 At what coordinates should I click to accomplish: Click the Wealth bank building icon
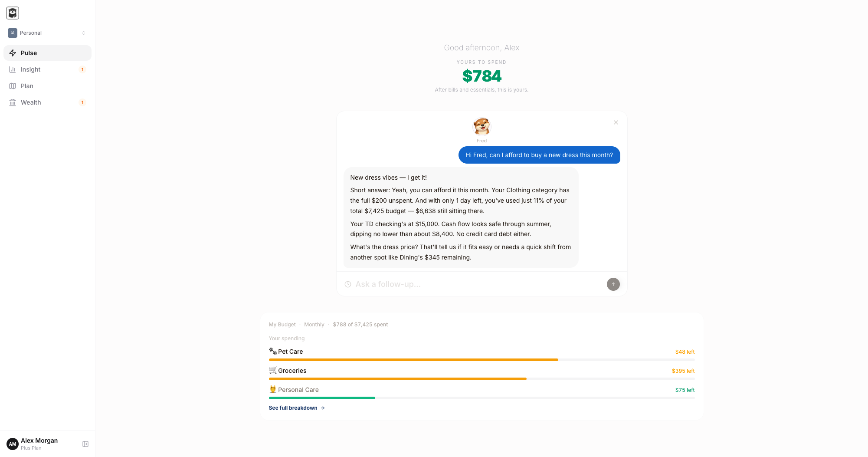13,102
